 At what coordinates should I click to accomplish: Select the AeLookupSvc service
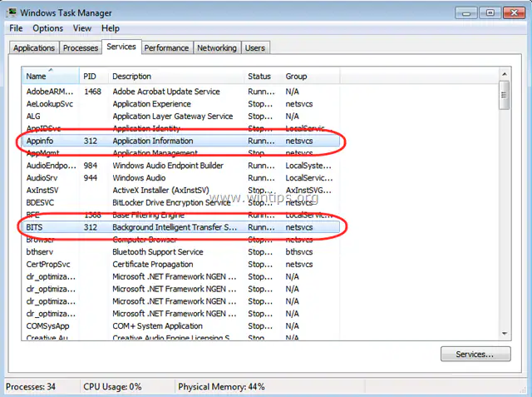(x=181, y=104)
